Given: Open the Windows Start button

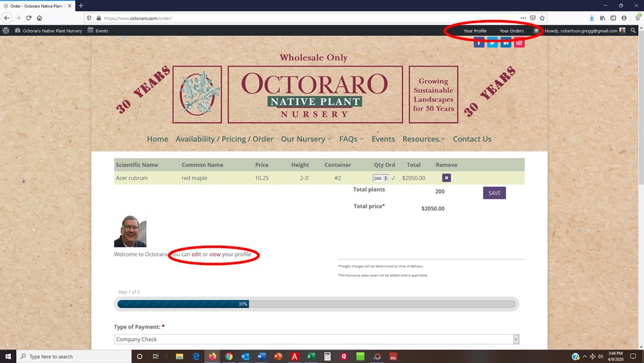Looking at the screenshot, I should tap(8, 357).
